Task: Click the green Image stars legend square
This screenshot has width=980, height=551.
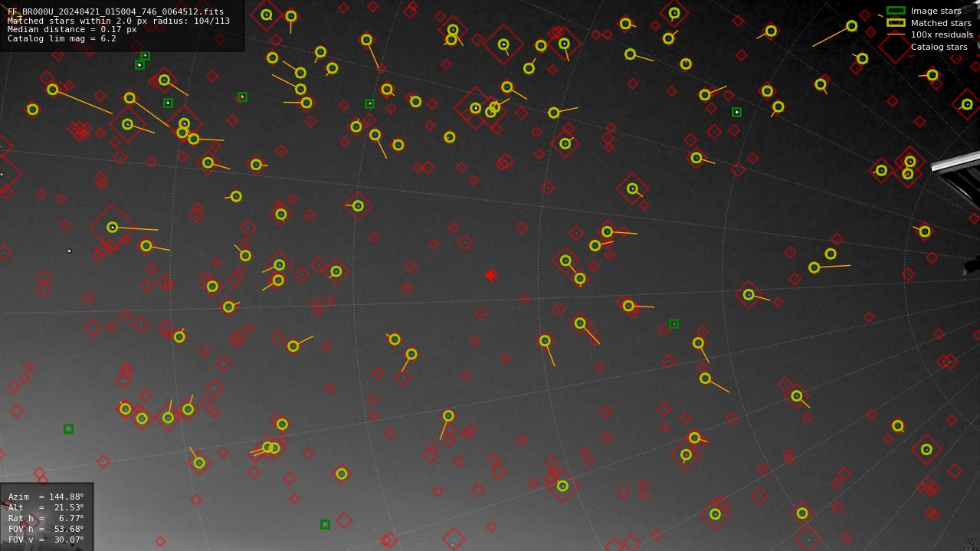Action: click(x=896, y=11)
